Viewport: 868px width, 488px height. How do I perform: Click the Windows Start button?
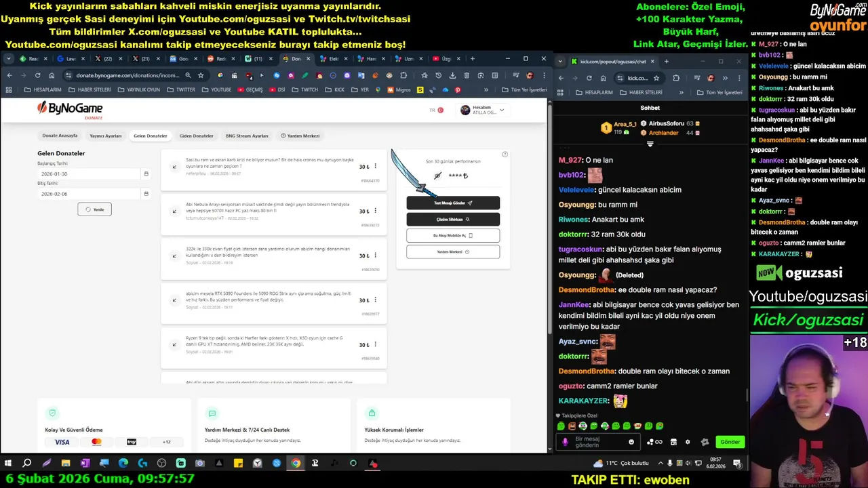8,464
